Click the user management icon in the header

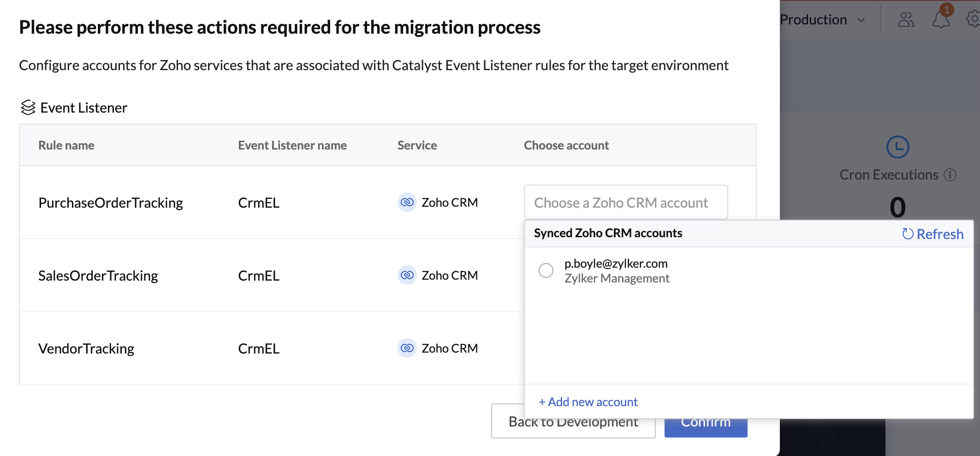pos(905,19)
